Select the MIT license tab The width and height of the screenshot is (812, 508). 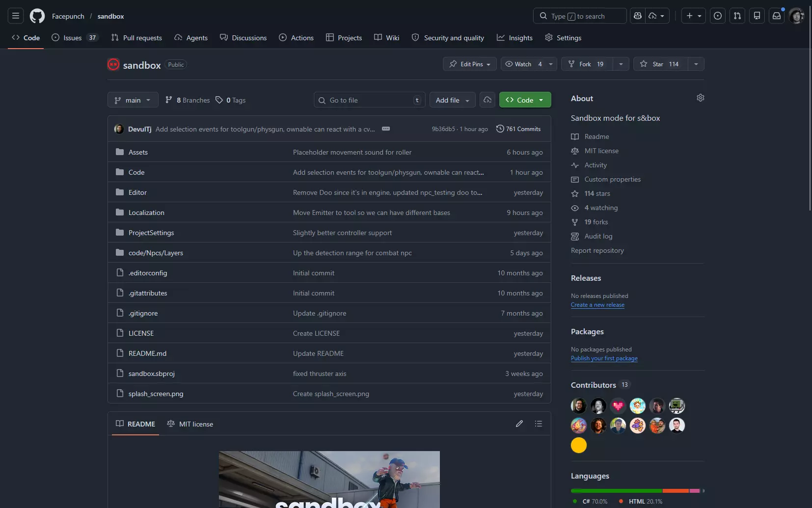click(x=190, y=424)
